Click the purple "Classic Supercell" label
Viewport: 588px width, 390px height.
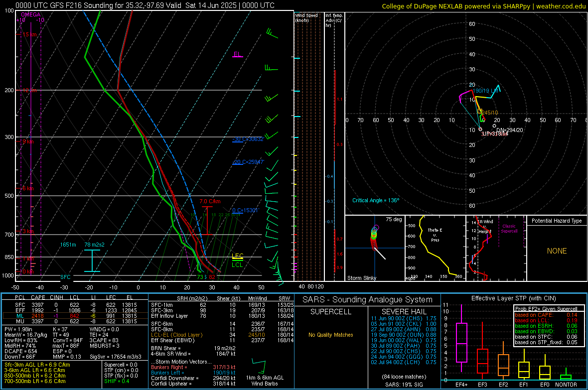pos(509,229)
